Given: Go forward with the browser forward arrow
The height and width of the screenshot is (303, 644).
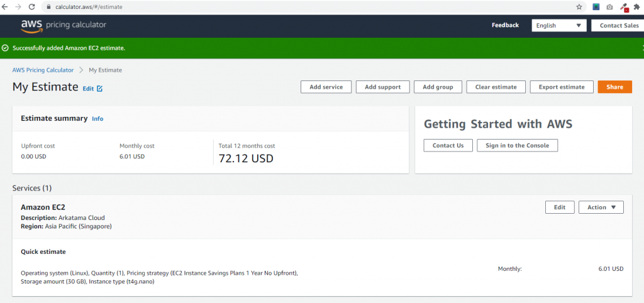Looking at the screenshot, I should (x=18, y=7).
